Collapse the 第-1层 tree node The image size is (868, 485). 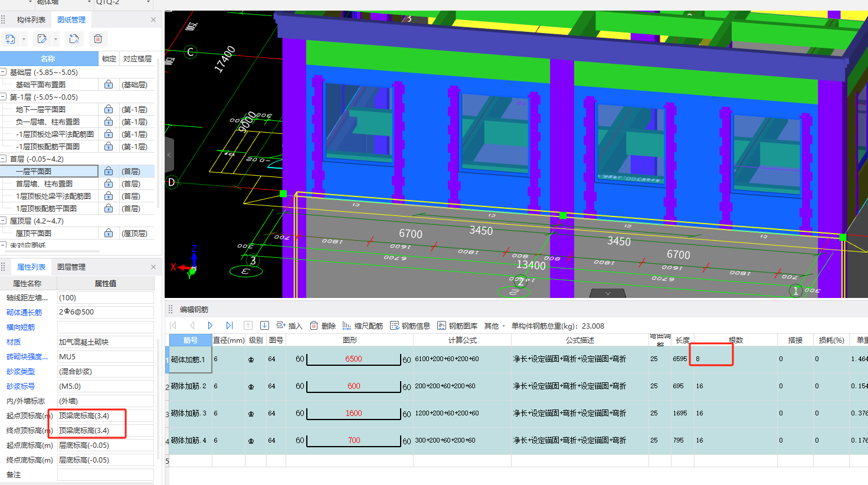[x=4, y=97]
